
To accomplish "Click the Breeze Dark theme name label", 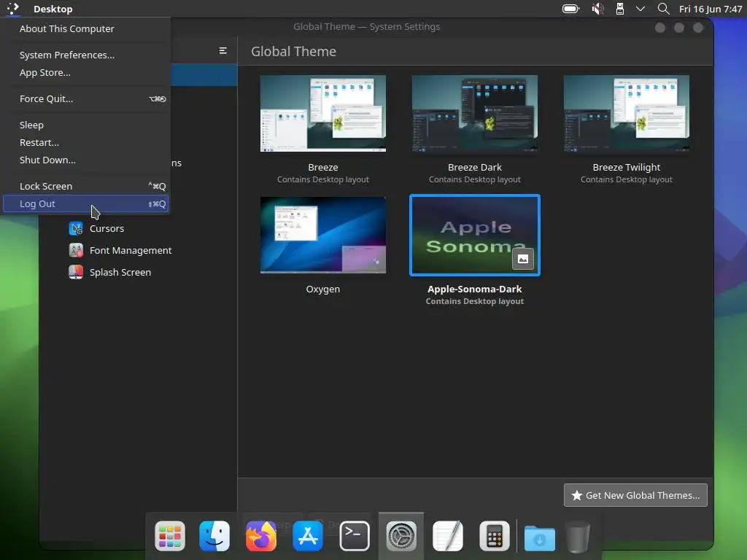I will [474, 167].
